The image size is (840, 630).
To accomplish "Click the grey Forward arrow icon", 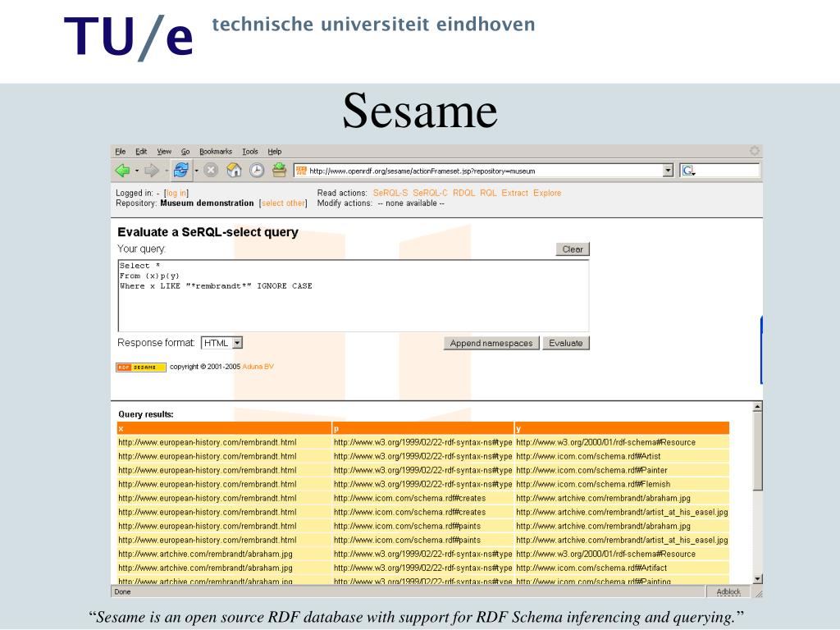I will click(152, 171).
